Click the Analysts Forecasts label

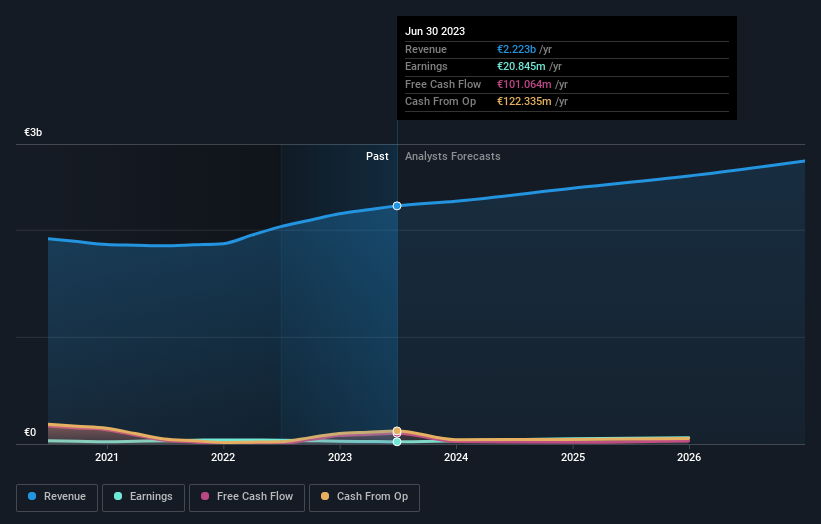[x=452, y=157]
